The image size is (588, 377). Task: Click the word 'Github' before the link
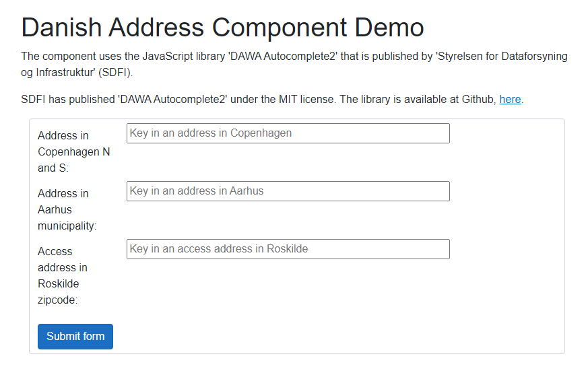point(479,100)
